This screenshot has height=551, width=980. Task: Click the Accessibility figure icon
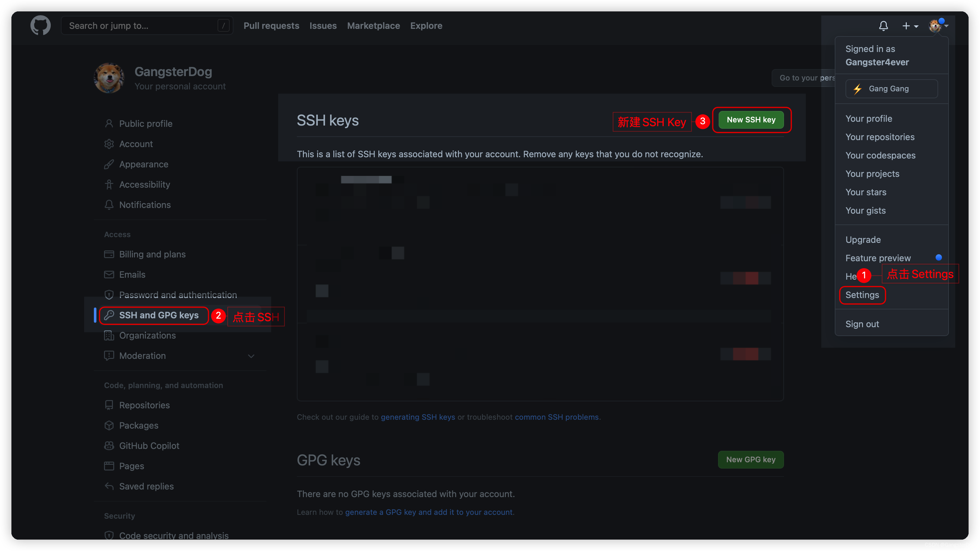(x=109, y=185)
